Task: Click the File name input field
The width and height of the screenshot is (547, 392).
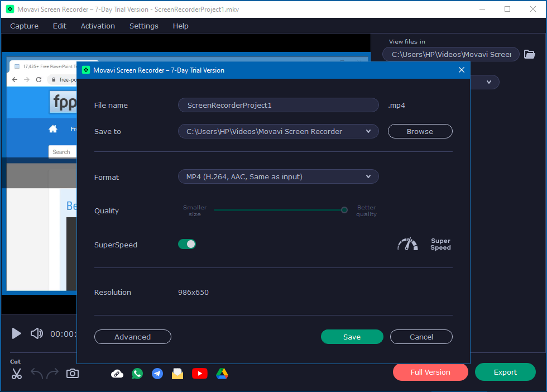Action: 279,105
